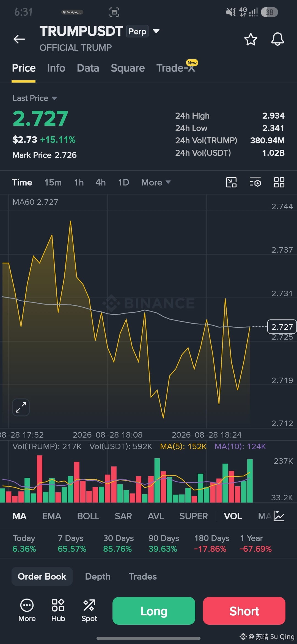Screen dimensions: 297x644
Task: Tap the +15.11% change percentage
Action: pyautogui.click(x=58, y=140)
